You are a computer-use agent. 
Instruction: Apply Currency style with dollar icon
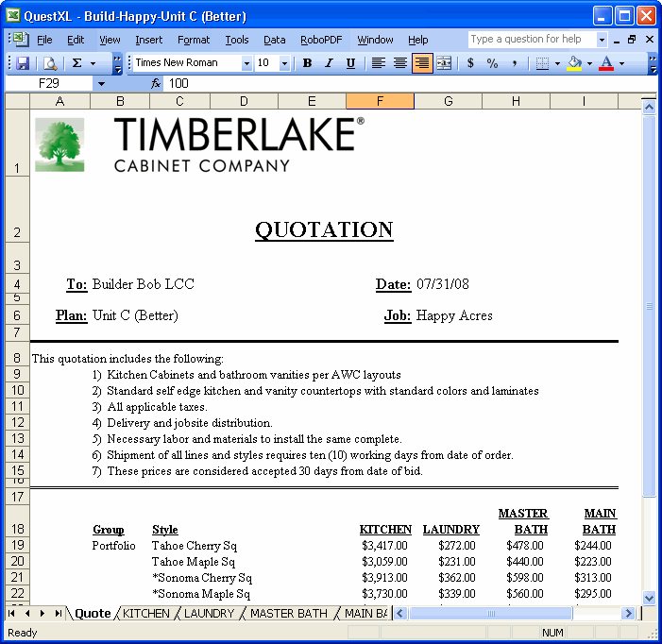point(470,63)
